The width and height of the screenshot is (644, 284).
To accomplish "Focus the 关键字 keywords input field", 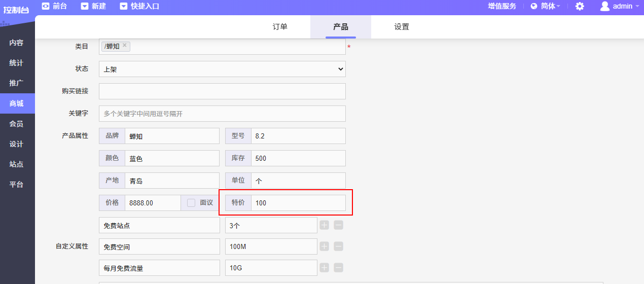I will click(222, 114).
